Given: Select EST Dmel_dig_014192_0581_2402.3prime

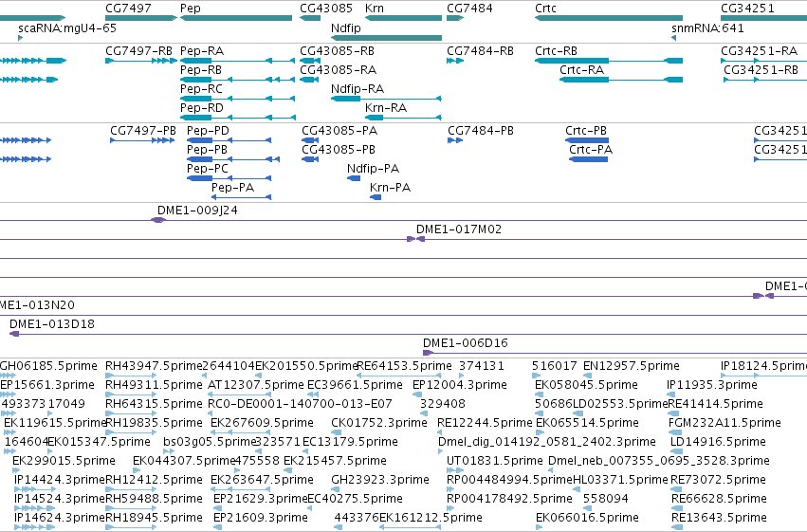Looking at the screenshot, I should click(x=546, y=442).
